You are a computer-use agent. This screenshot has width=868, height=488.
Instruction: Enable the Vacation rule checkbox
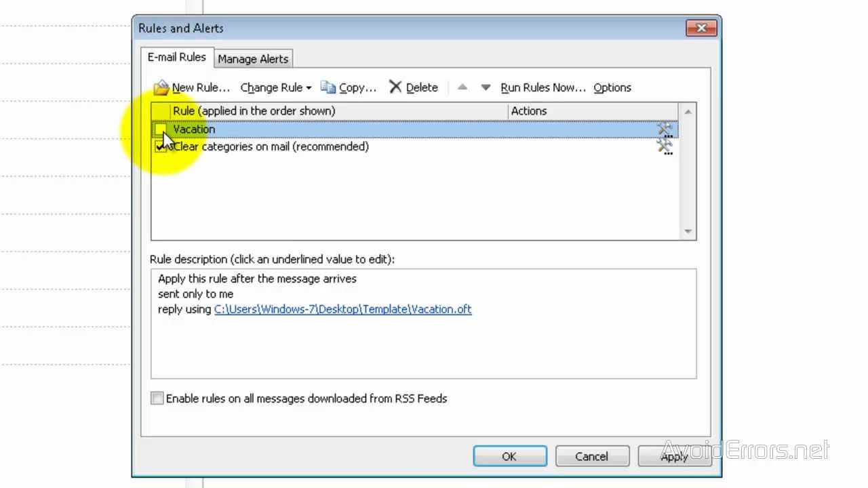(160, 129)
